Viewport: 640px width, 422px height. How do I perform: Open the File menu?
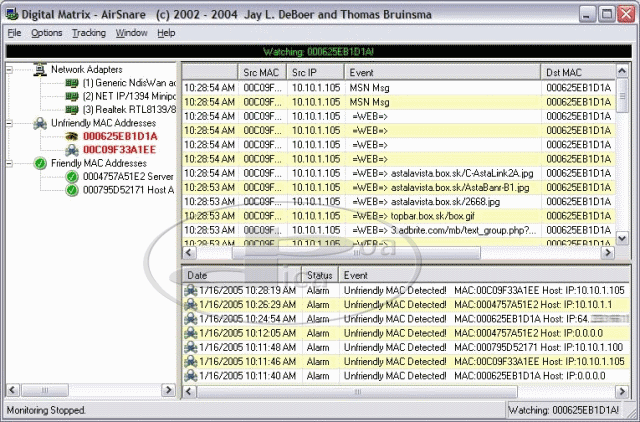click(x=14, y=33)
